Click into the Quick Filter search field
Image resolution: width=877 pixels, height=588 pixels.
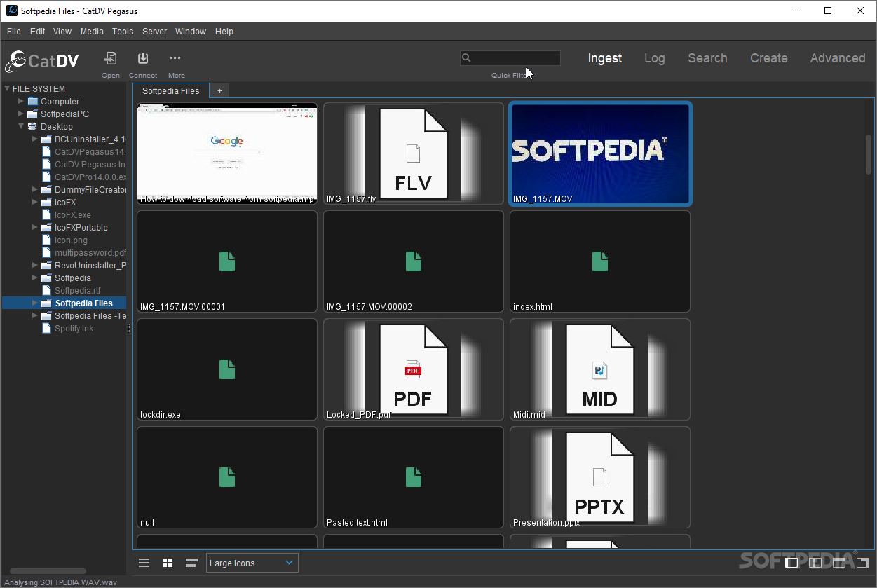(510, 58)
